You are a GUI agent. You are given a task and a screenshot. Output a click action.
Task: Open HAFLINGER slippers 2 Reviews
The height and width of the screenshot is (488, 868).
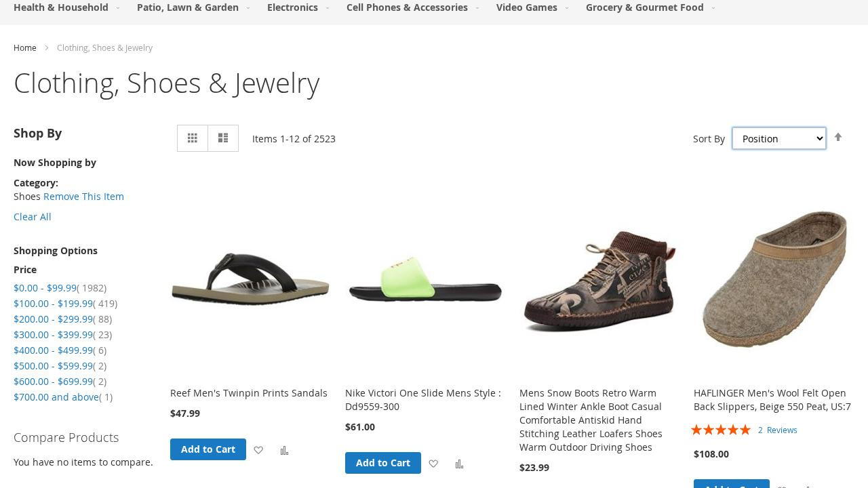click(777, 430)
